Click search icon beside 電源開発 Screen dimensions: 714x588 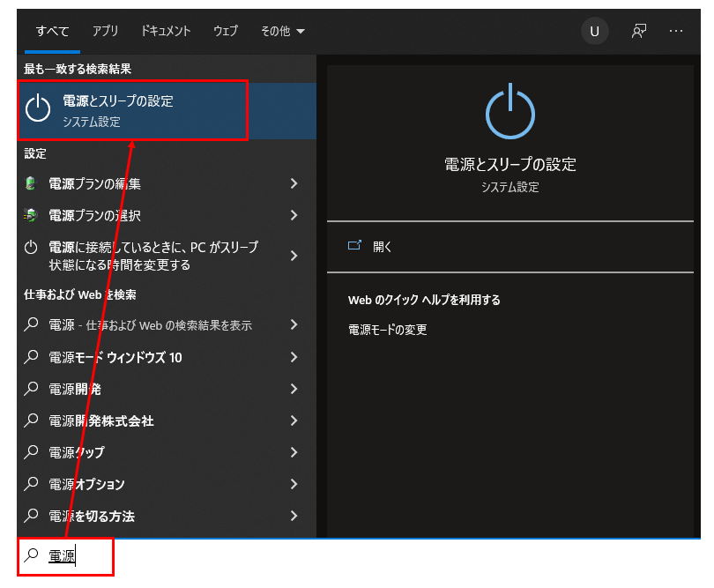coord(31,389)
